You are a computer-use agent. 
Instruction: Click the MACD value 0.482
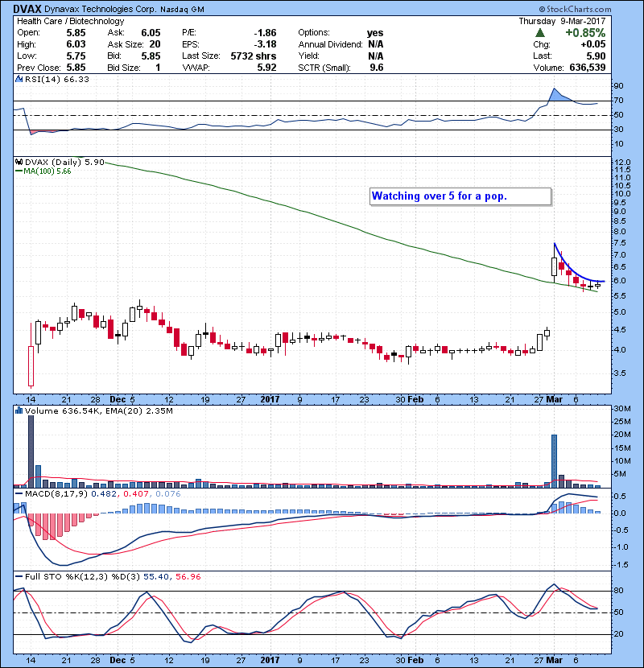(104, 494)
